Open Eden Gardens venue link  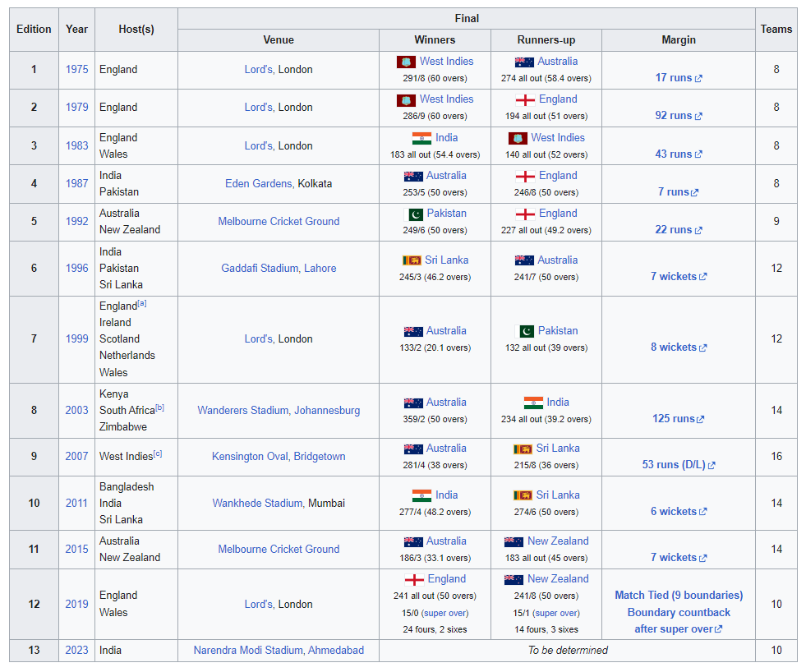258,183
